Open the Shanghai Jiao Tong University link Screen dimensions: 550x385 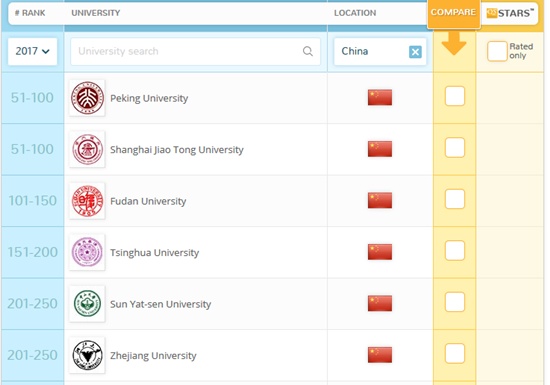[x=177, y=150]
